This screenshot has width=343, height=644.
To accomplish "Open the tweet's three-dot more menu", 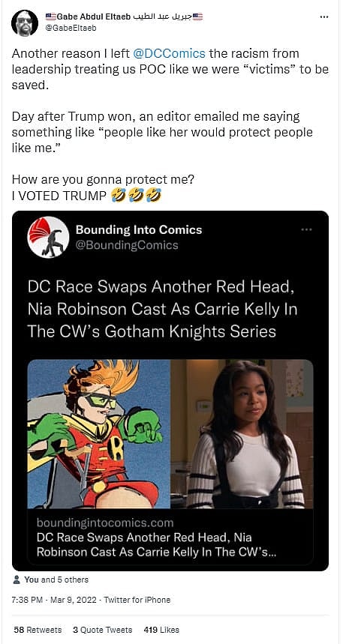I will pyautogui.click(x=324, y=16).
